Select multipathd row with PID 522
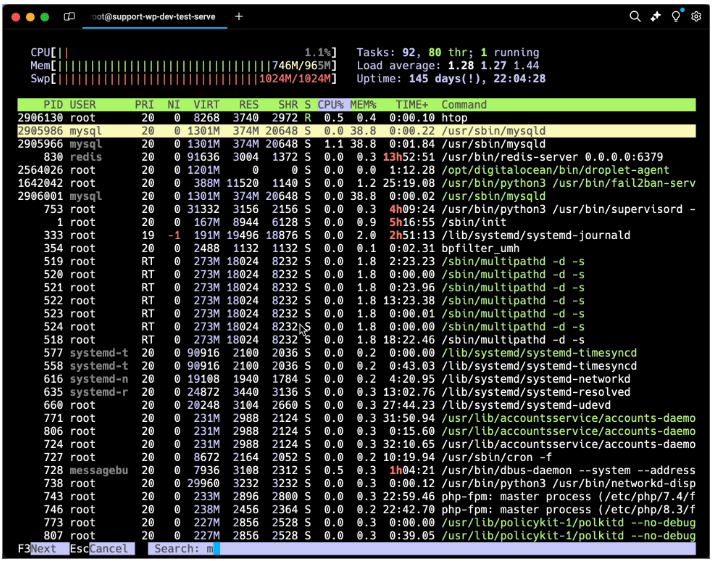Image resolution: width=712 pixels, height=561 pixels. point(356,301)
